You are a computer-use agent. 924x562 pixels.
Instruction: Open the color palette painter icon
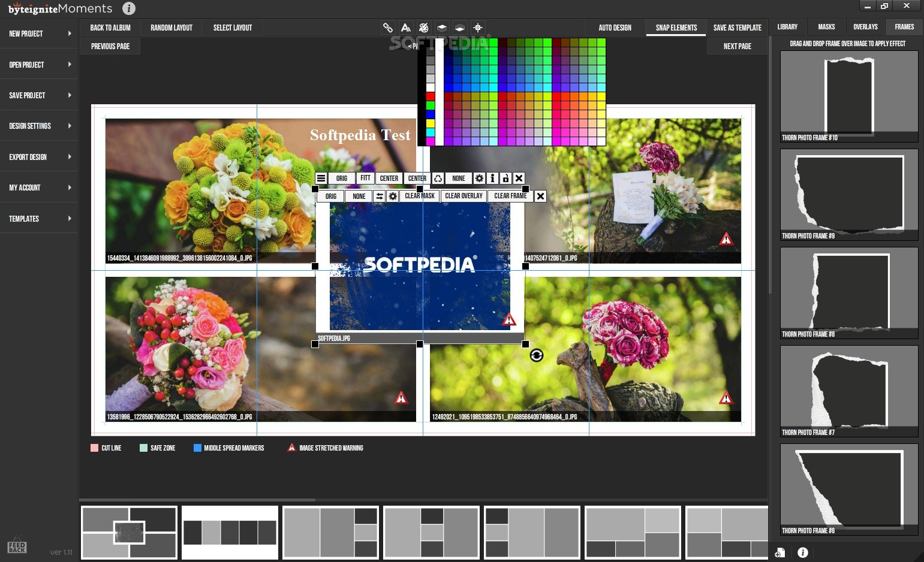point(424,28)
